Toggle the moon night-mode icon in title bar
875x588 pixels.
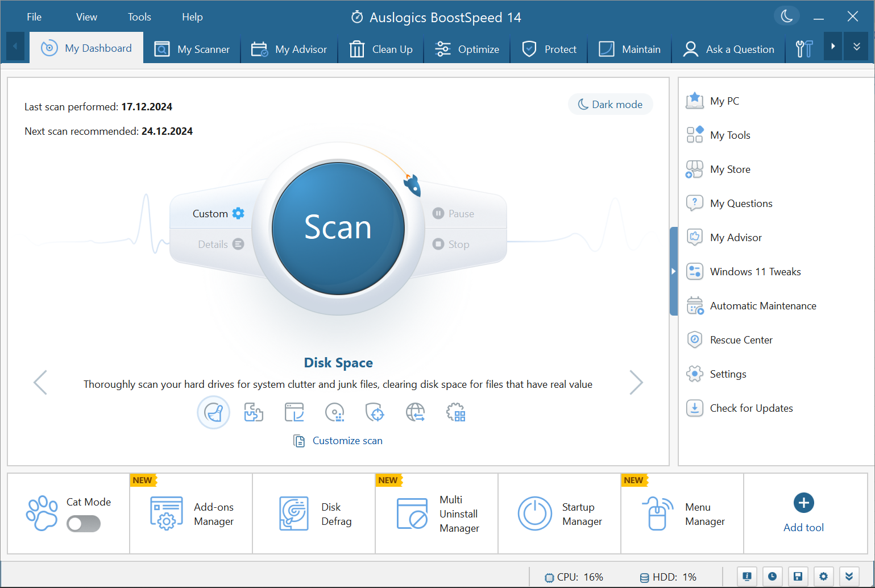(787, 16)
